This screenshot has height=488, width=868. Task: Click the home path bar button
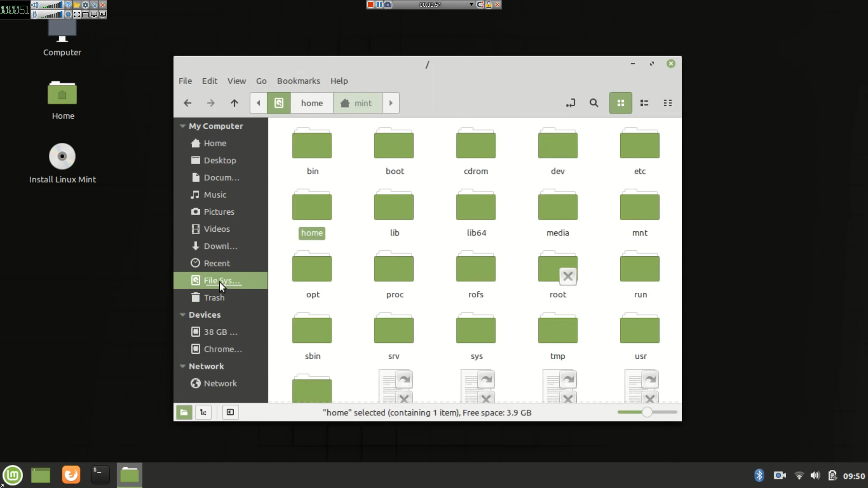312,103
